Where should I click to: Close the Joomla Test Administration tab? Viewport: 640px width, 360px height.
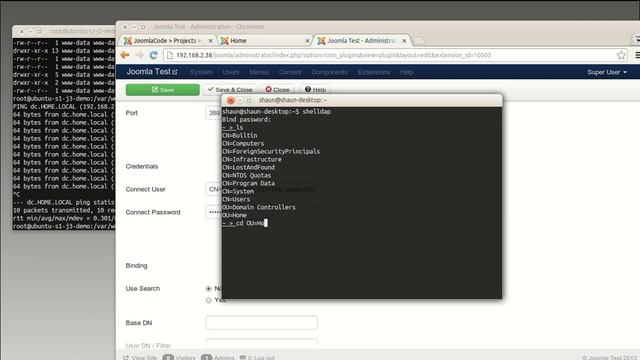404,41
